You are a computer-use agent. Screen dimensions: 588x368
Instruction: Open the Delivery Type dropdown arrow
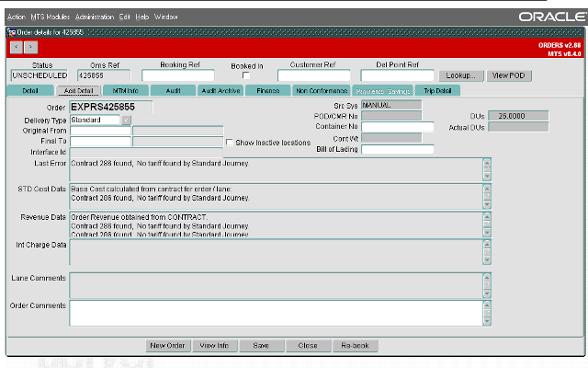(x=127, y=121)
